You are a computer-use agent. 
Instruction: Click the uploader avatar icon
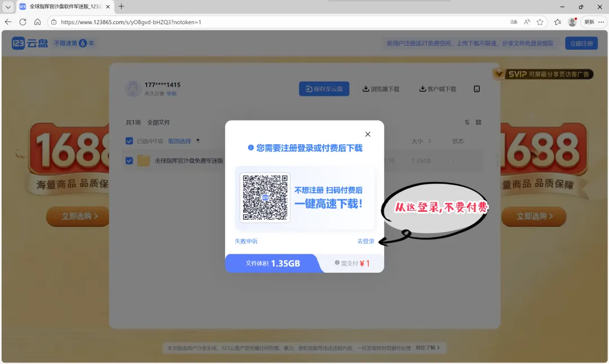133,88
